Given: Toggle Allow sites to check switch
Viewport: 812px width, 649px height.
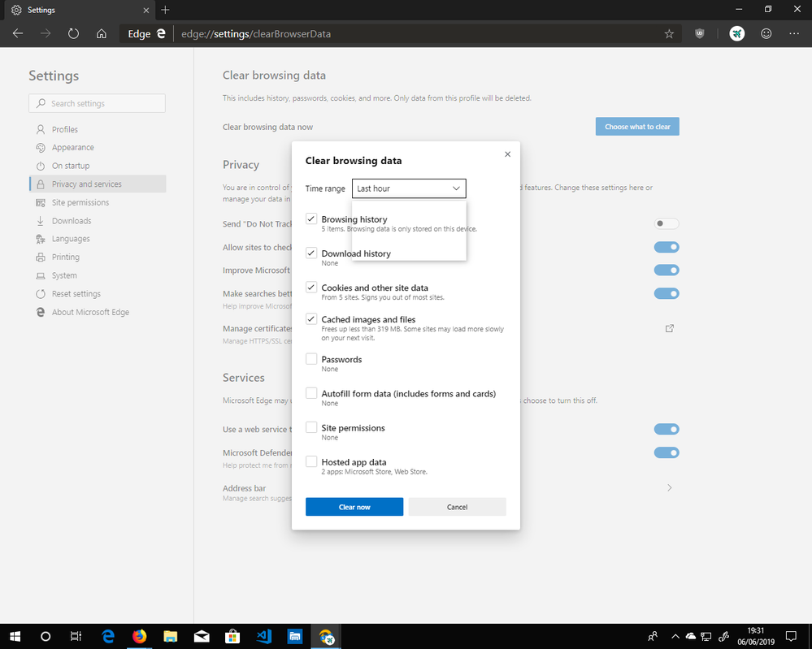Looking at the screenshot, I should tap(667, 247).
